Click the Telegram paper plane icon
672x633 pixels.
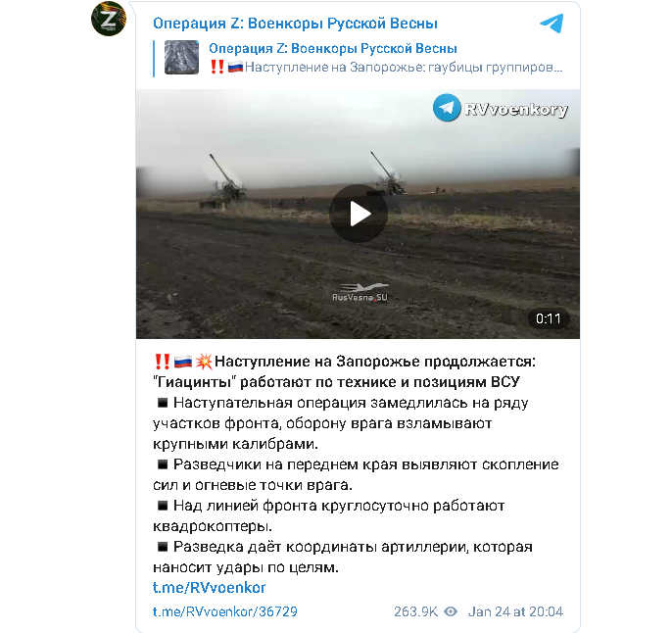(552, 24)
